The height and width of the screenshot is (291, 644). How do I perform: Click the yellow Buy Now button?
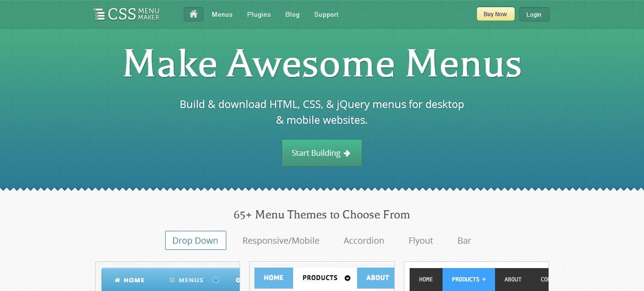click(x=496, y=14)
